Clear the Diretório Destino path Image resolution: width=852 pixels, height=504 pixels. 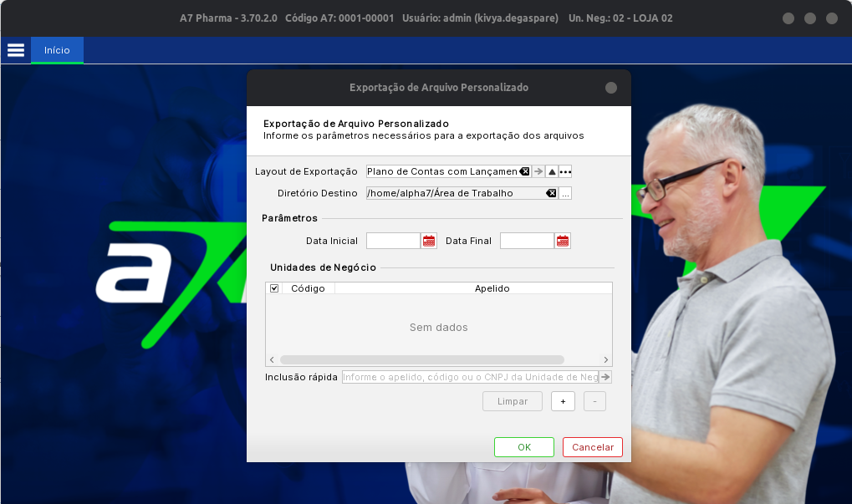[551, 193]
